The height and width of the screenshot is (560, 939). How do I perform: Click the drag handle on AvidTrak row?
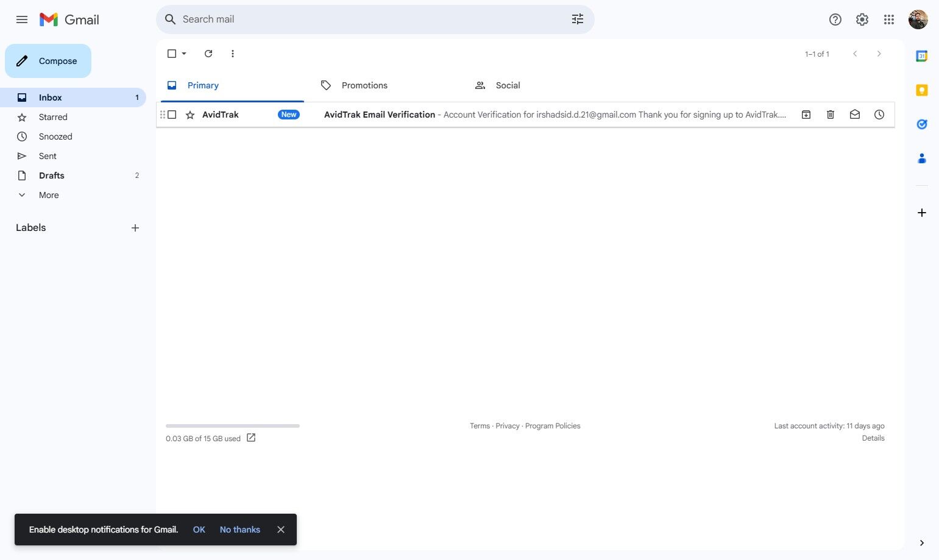[x=163, y=115]
